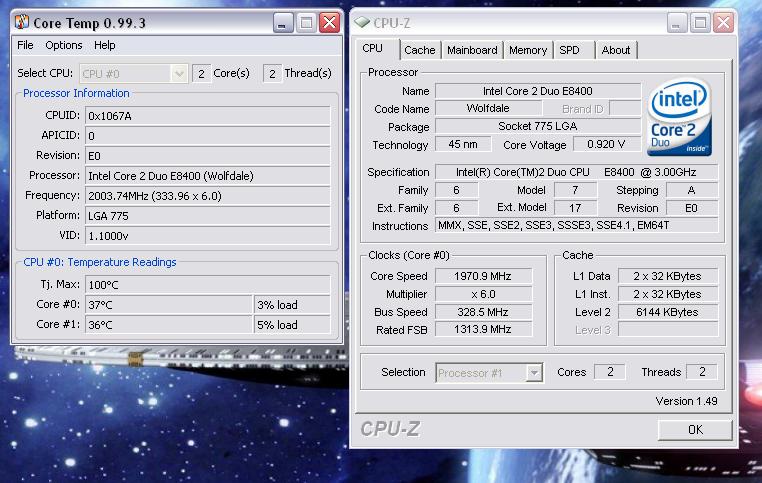Expand the Select CPU dropdown in Core Temp
762x483 pixels.
[x=179, y=74]
